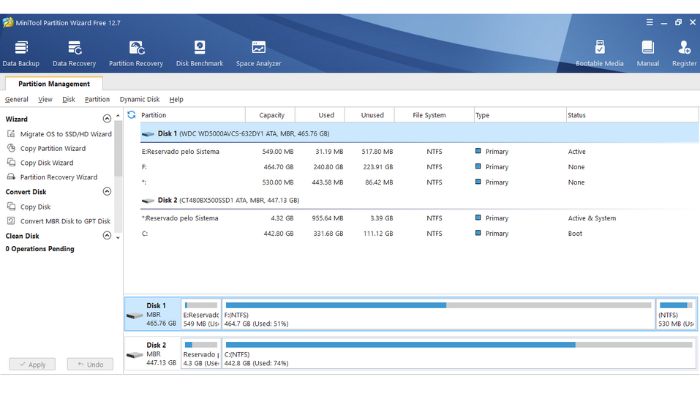Select Reservado 4.3 GB block in Disk 2 map
The height and width of the screenshot is (400, 700).
pos(201,354)
